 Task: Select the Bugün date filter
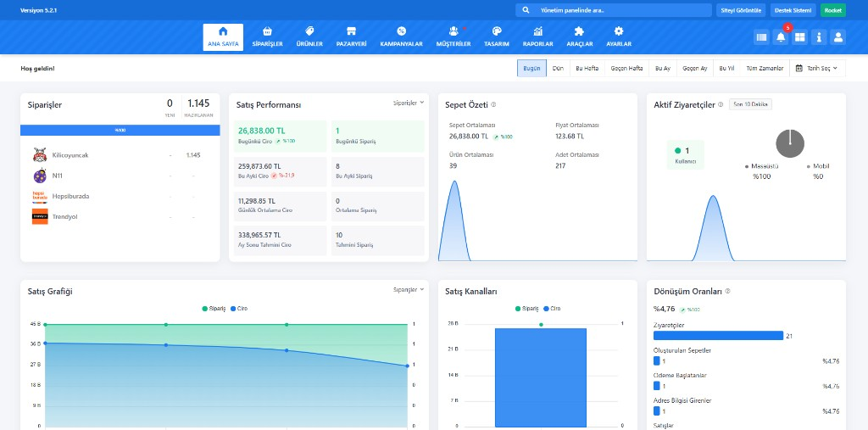[532, 68]
